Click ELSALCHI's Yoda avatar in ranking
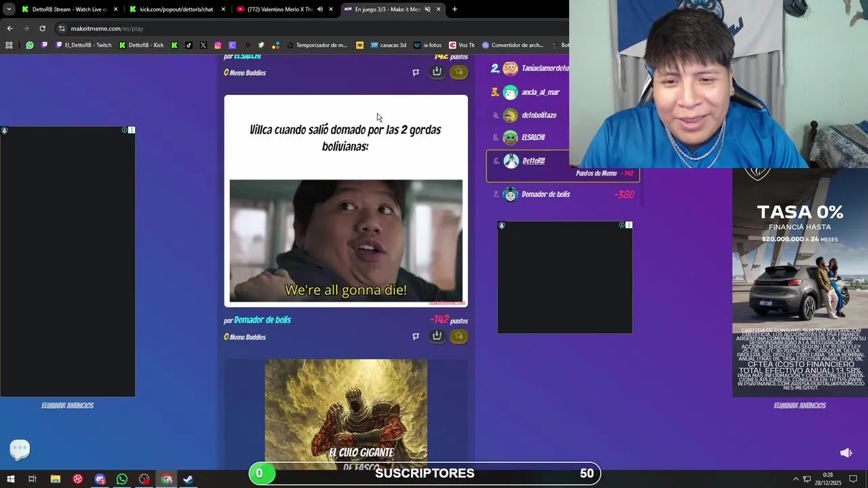Screen dimensions: 868x488 [511, 138]
